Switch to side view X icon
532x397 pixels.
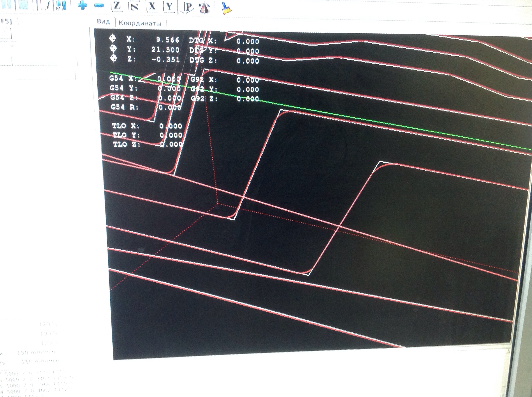152,6
